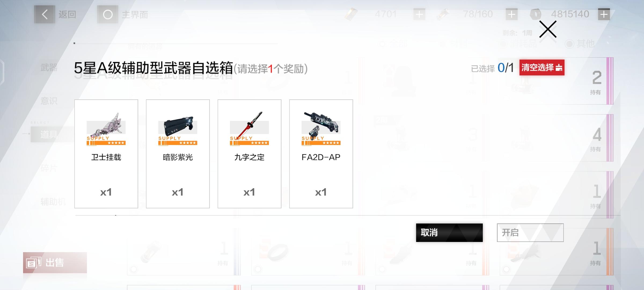This screenshot has height=290, width=644.
Task: Click the 取消 cancel button
Action: (449, 233)
